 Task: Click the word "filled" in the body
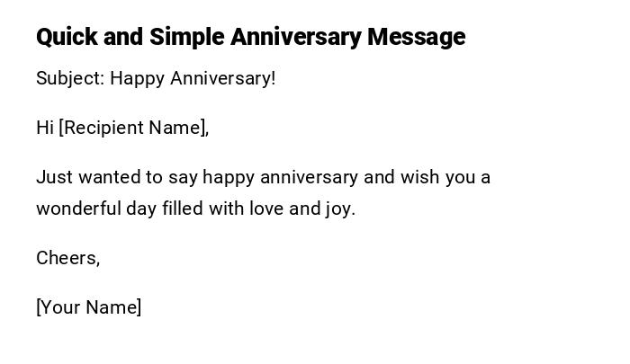tap(183, 209)
